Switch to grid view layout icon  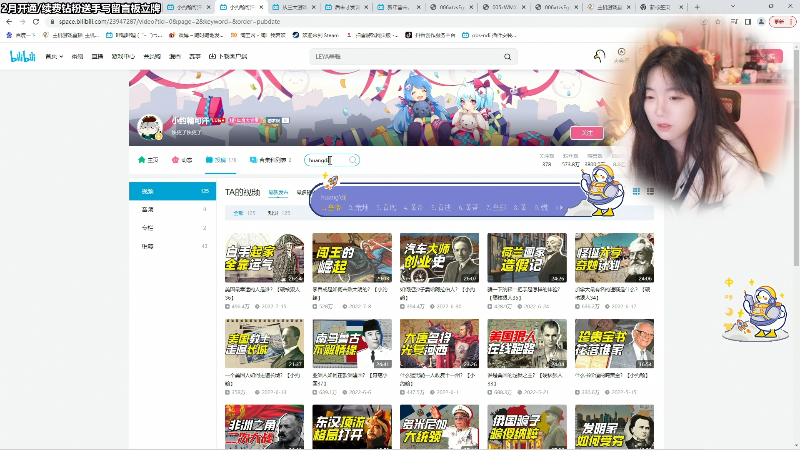click(x=636, y=191)
